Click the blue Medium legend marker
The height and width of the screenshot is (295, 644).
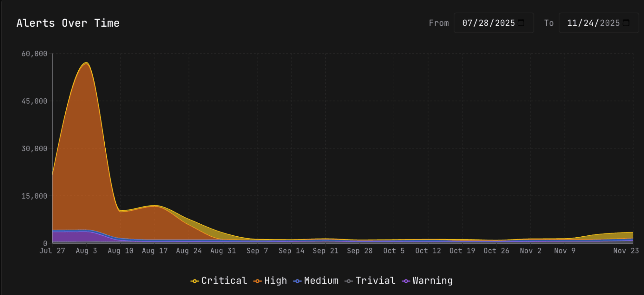pos(297,281)
